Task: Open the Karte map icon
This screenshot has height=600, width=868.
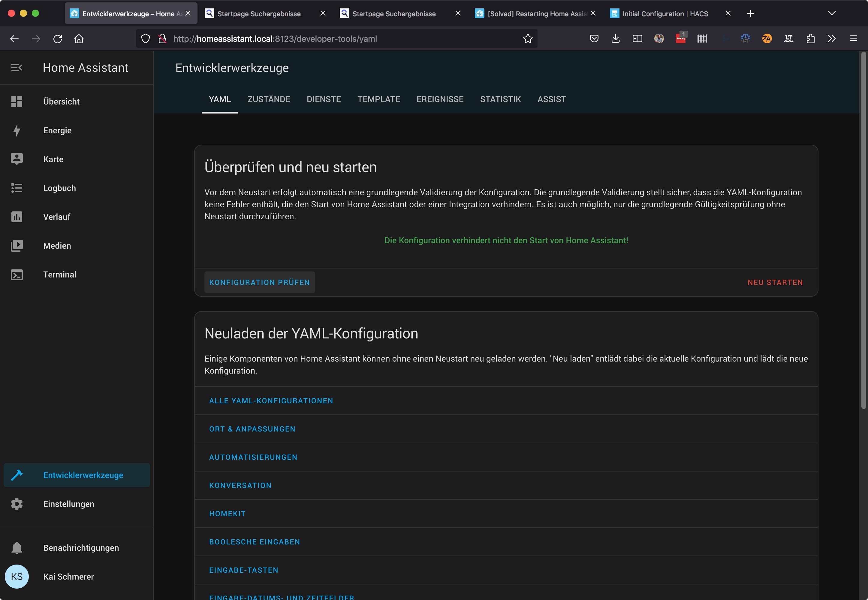Action: tap(17, 159)
